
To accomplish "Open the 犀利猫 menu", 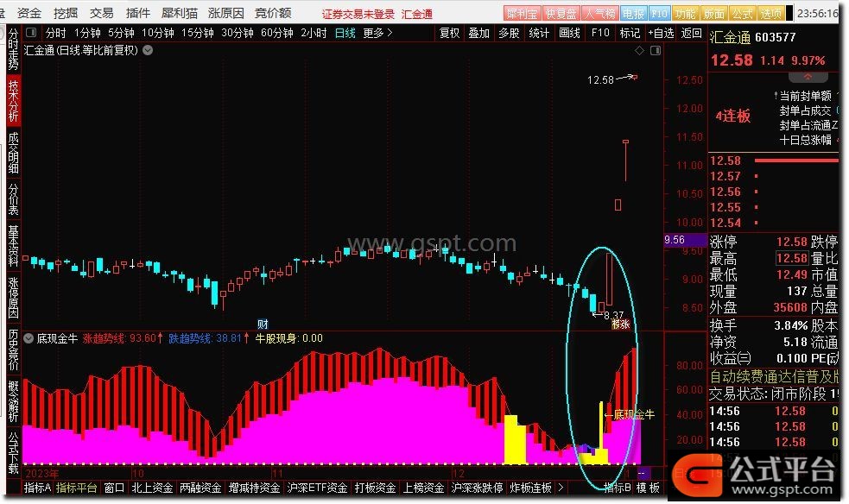I will point(180,13).
